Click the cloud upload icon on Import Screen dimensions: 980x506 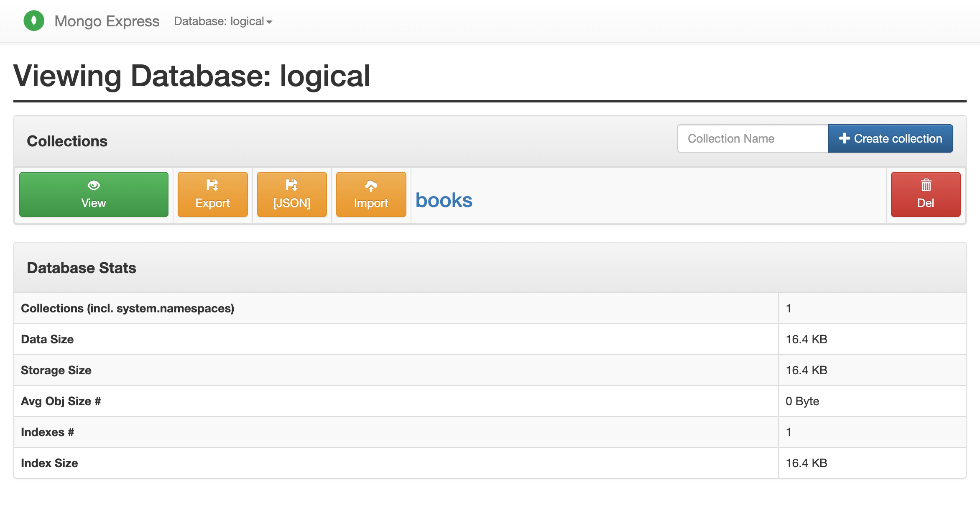pos(371,186)
